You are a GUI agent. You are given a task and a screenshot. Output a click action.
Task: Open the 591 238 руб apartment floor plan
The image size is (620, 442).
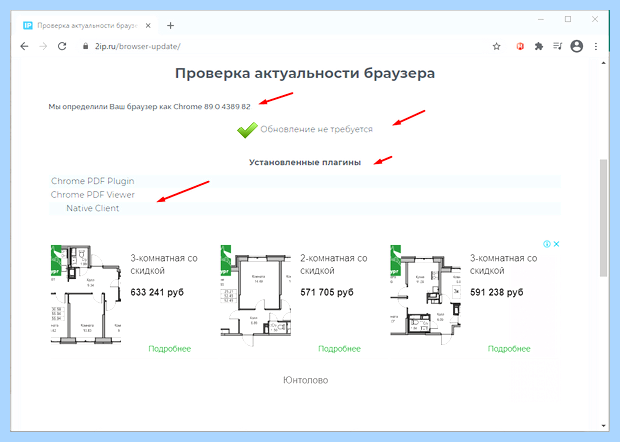(425, 295)
